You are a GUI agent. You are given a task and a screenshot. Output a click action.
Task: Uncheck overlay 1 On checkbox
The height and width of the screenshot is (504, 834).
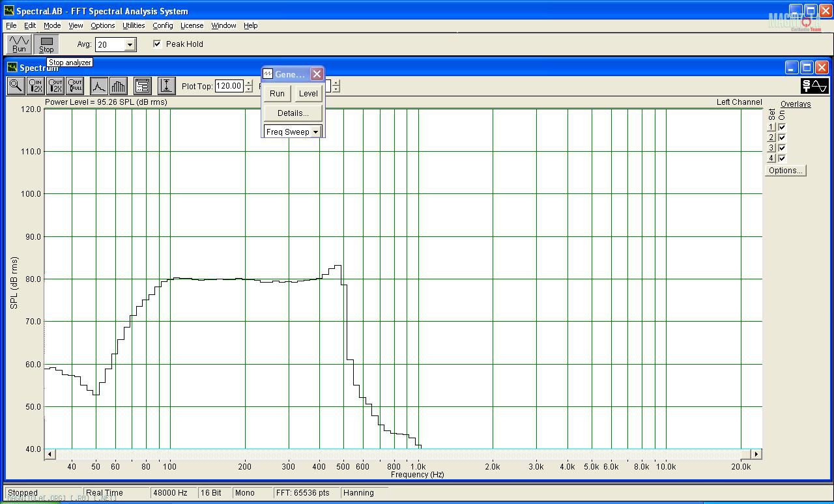click(782, 127)
